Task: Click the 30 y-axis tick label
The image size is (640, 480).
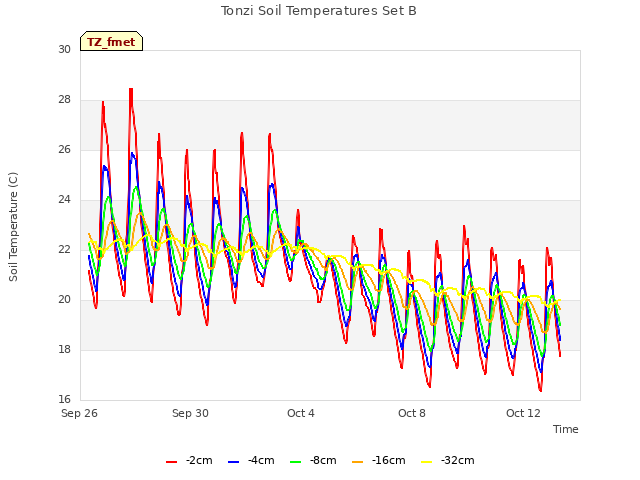Action: pos(64,49)
